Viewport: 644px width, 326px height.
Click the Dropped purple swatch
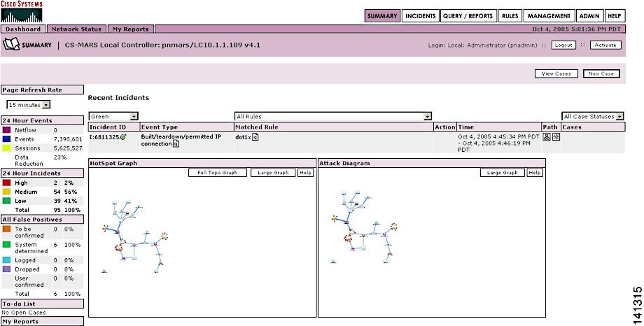pos(6,269)
